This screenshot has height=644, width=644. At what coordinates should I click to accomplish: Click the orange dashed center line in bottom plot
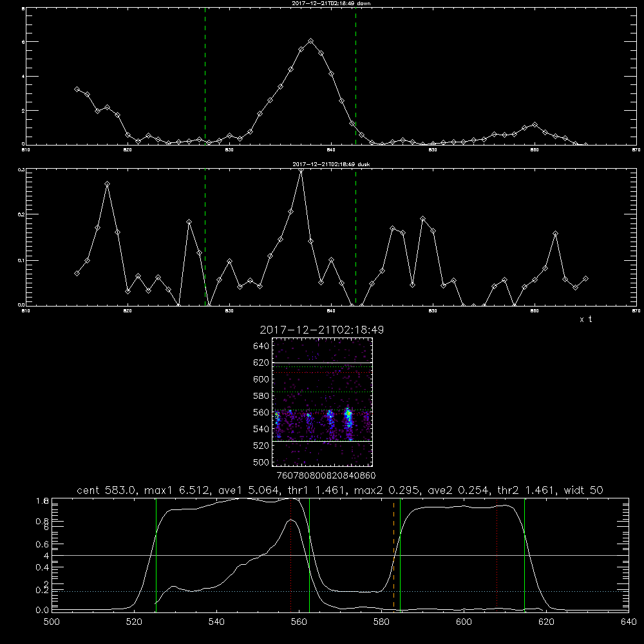394,554
